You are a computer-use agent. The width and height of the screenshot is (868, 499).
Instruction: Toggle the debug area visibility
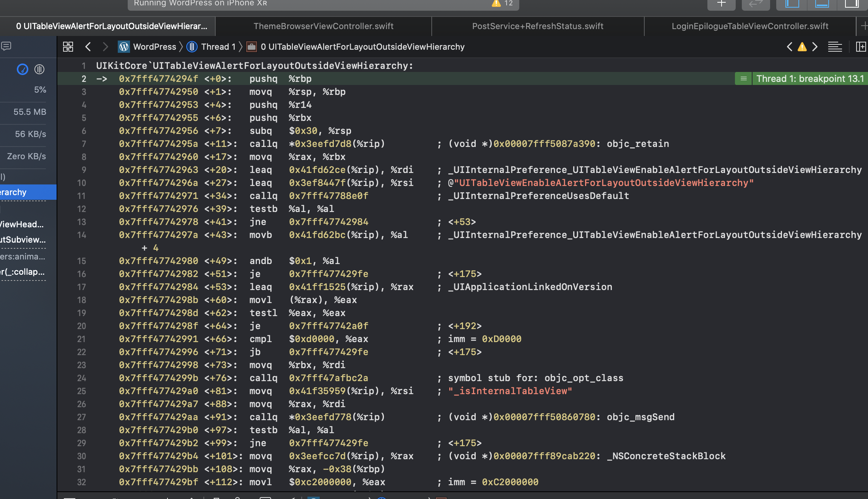click(821, 4)
